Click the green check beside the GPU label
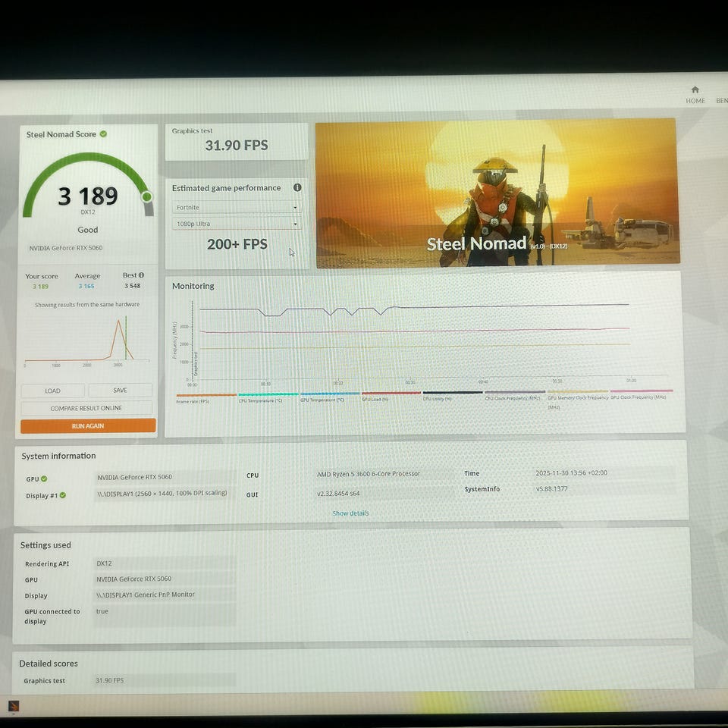The width and height of the screenshot is (728, 728). click(x=44, y=479)
